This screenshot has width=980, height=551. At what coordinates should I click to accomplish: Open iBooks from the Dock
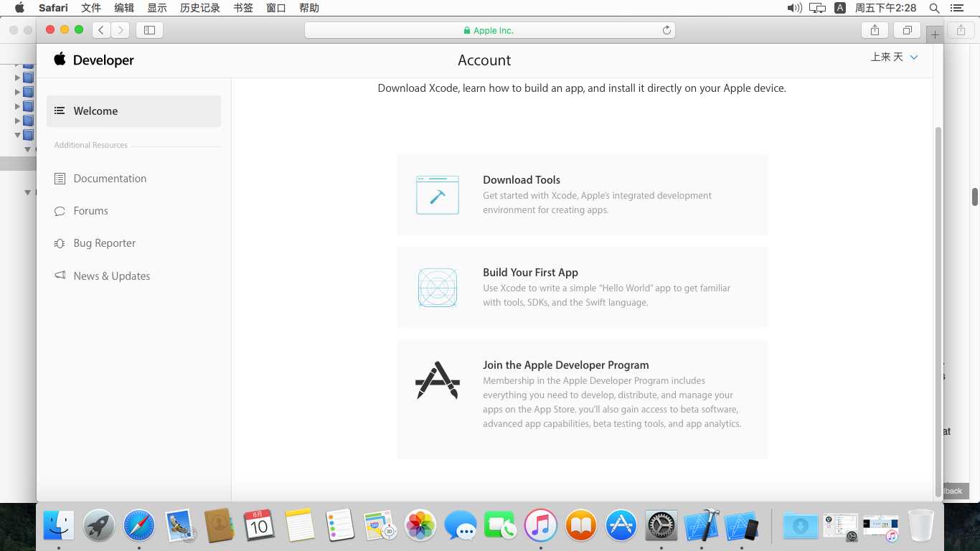point(581,526)
